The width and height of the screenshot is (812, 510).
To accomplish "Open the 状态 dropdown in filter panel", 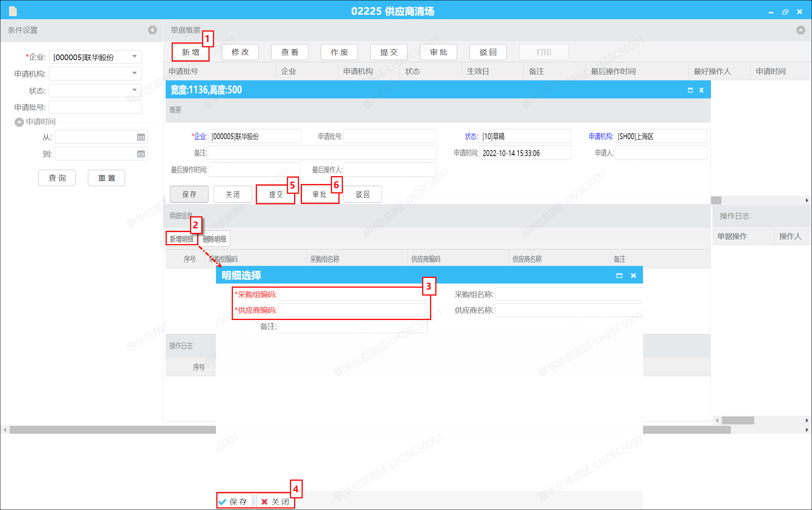I will coord(134,90).
